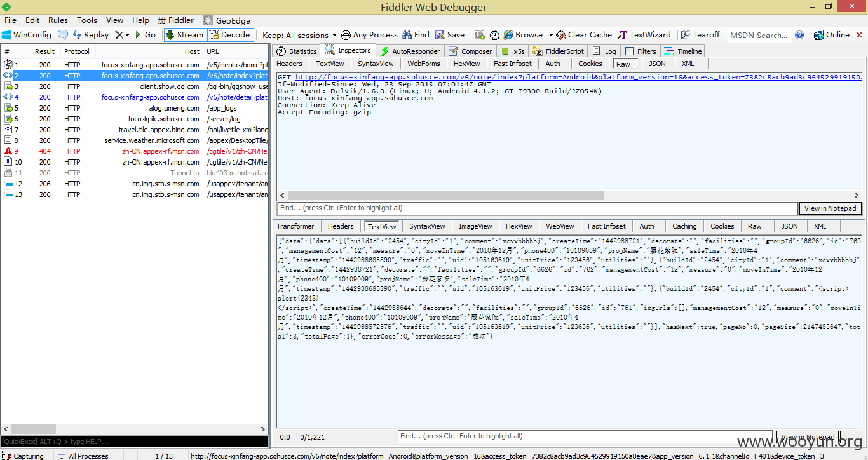Click the Remove sessions X icon
Viewport: 868px width, 460px height.
(x=119, y=35)
